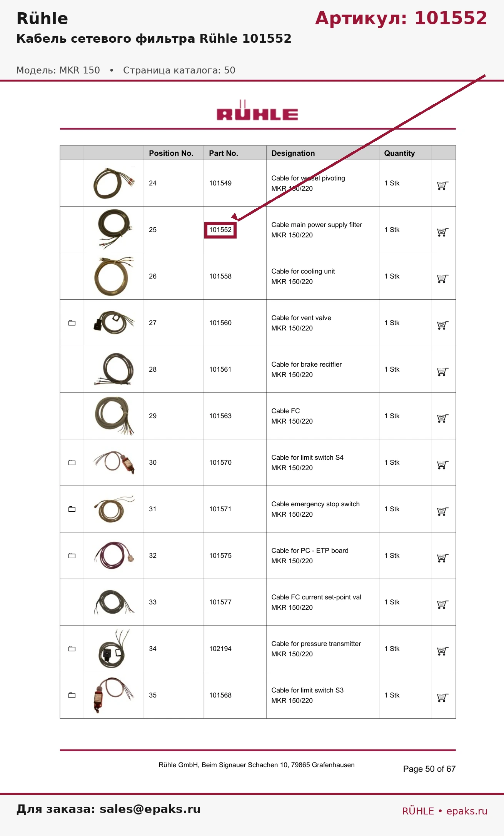Click folder icon in position 32 row

pos(72,556)
